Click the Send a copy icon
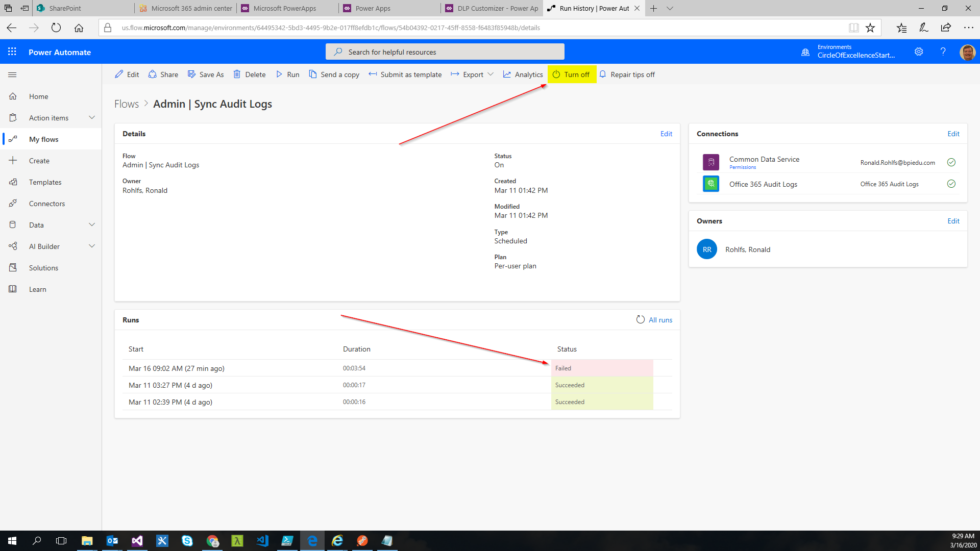980x551 pixels. [312, 74]
